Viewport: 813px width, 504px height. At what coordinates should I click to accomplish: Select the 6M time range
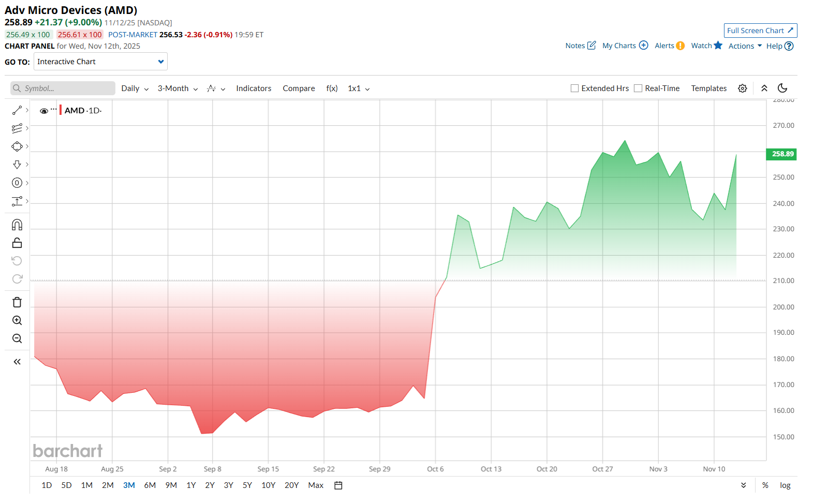(150, 485)
